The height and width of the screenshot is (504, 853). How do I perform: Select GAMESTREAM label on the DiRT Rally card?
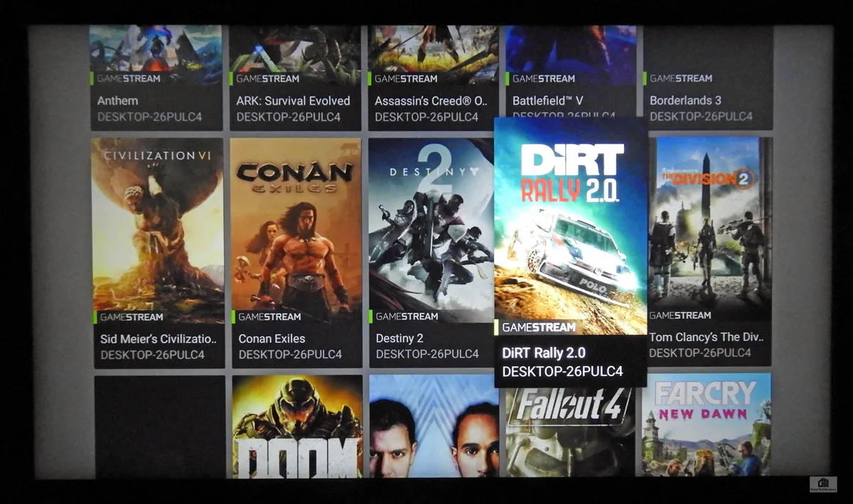[x=539, y=328]
